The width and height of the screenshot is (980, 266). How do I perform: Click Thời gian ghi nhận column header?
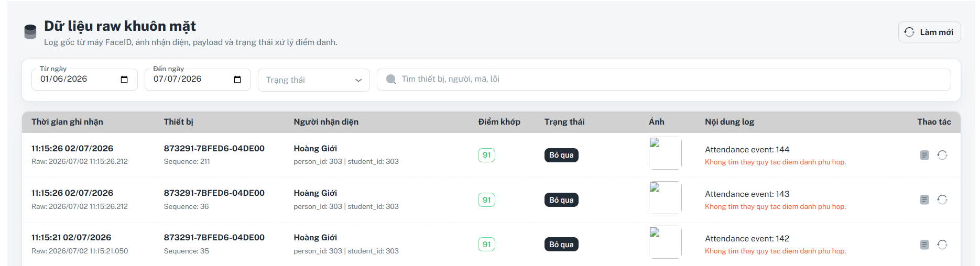67,121
